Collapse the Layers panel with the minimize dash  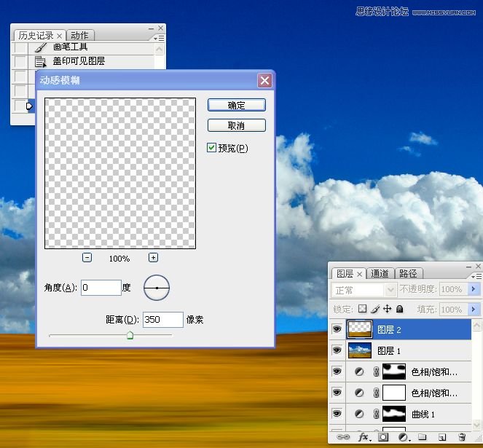pyautogui.click(x=469, y=267)
